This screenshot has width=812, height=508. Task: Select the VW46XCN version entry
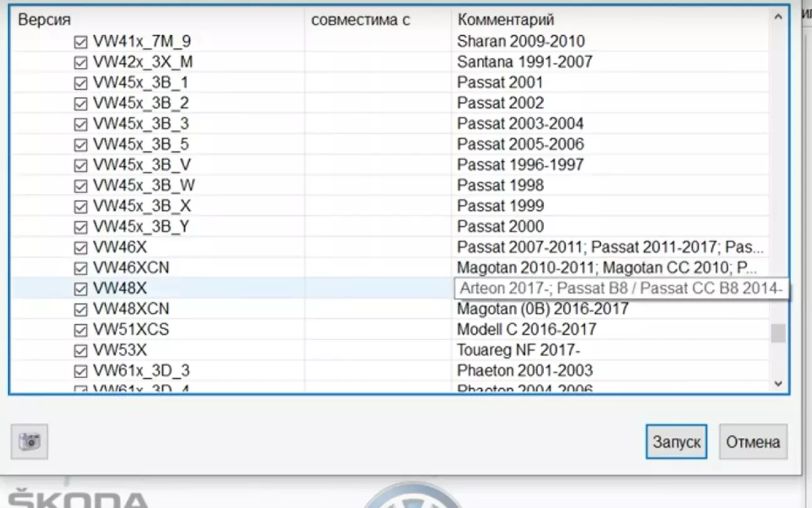click(x=130, y=268)
